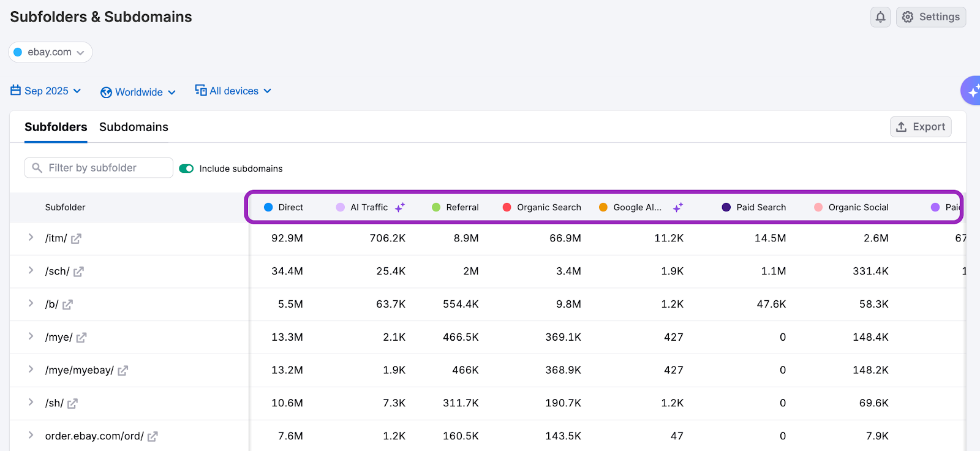Open the Settings button
Image resolution: width=980 pixels, height=451 pixels.
(930, 17)
